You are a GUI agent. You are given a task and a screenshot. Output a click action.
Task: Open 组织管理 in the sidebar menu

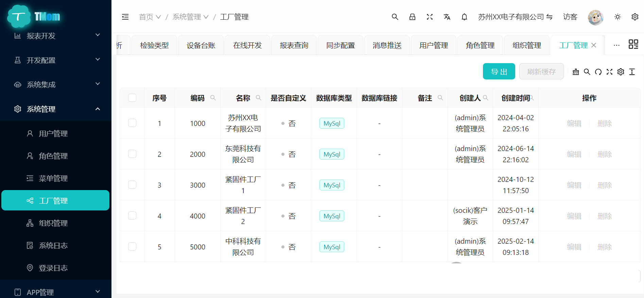[x=53, y=223]
